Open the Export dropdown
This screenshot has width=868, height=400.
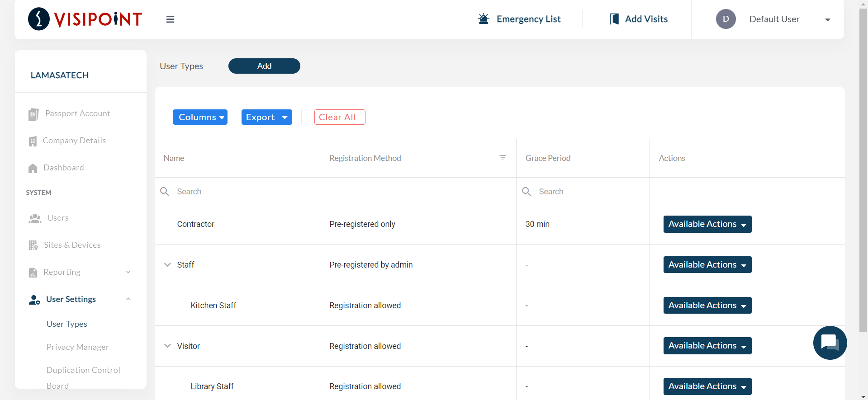tap(266, 117)
